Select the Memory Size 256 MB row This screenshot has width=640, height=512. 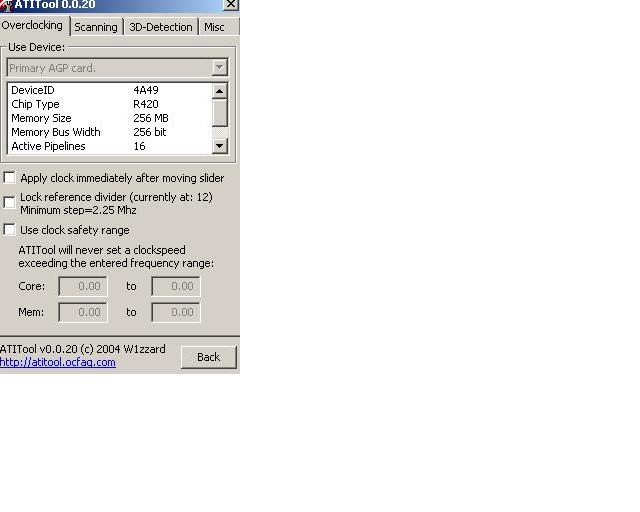pos(110,118)
